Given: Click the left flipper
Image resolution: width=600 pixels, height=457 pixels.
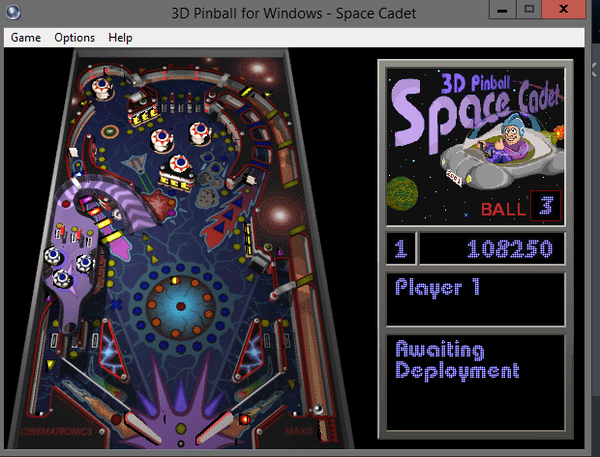Looking at the screenshot, I should (142, 428).
